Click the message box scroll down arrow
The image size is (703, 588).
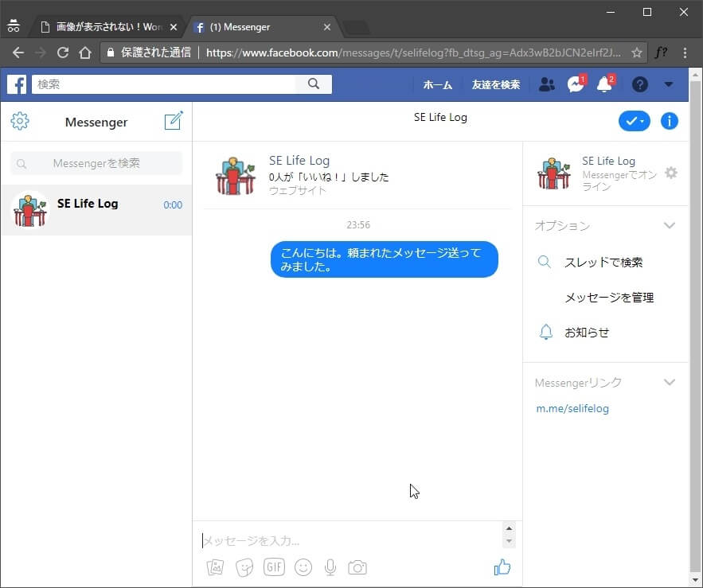(x=510, y=542)
